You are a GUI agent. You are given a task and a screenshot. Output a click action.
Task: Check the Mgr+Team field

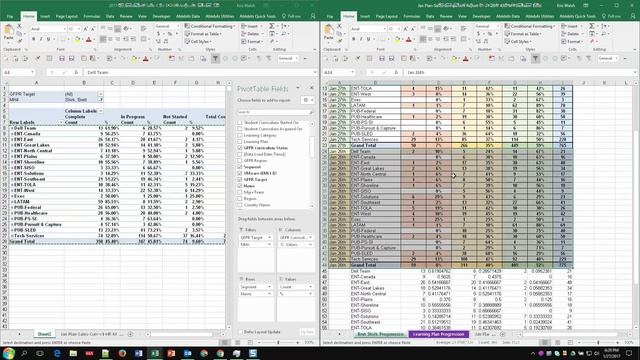(240, 192)
